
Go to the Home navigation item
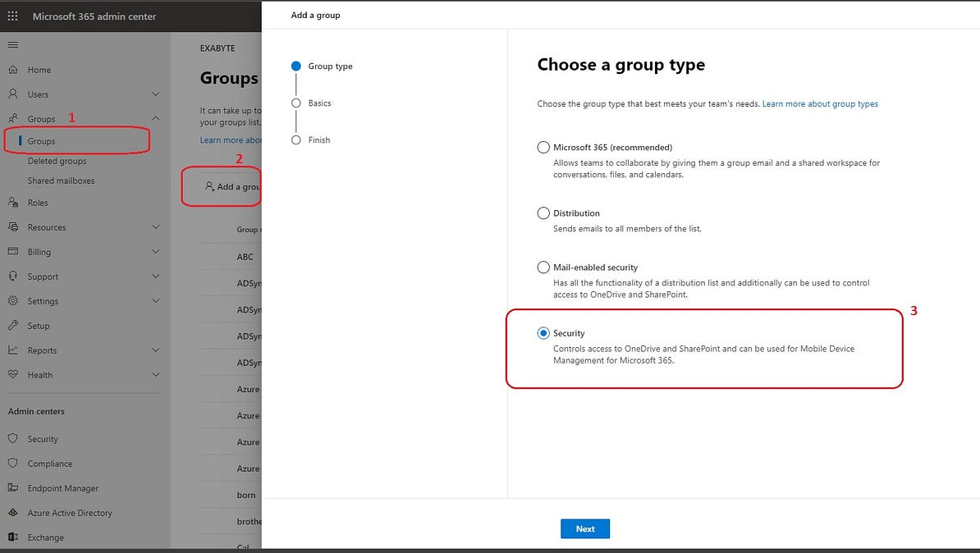[39, 70]
